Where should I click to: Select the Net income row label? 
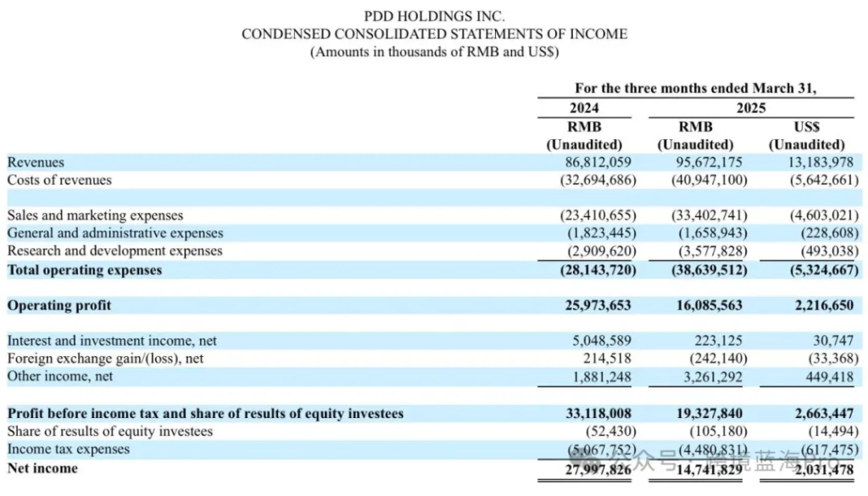pyautogui.click(x=42, y=468)
